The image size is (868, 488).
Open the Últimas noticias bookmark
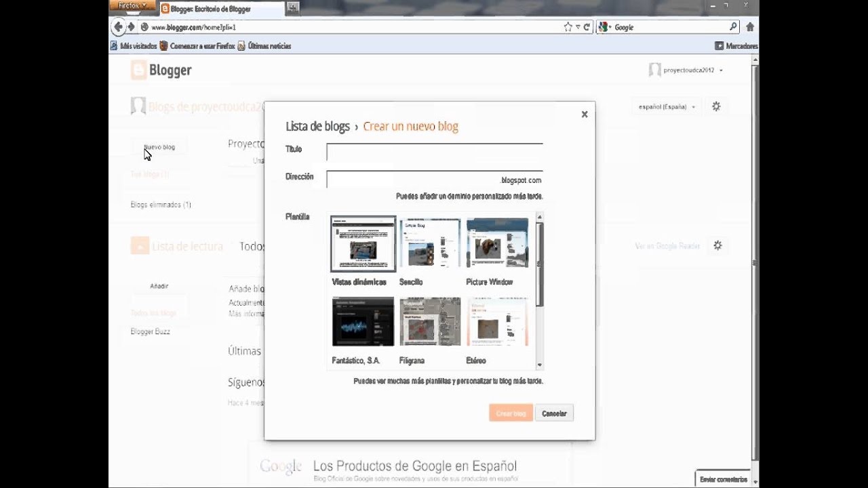tap(264, 46)
